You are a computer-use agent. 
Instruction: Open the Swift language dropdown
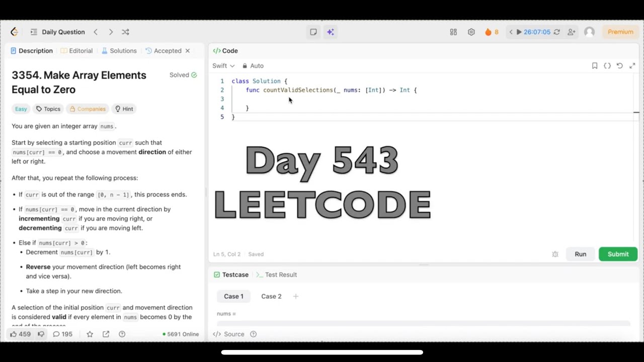coord(223,66)
